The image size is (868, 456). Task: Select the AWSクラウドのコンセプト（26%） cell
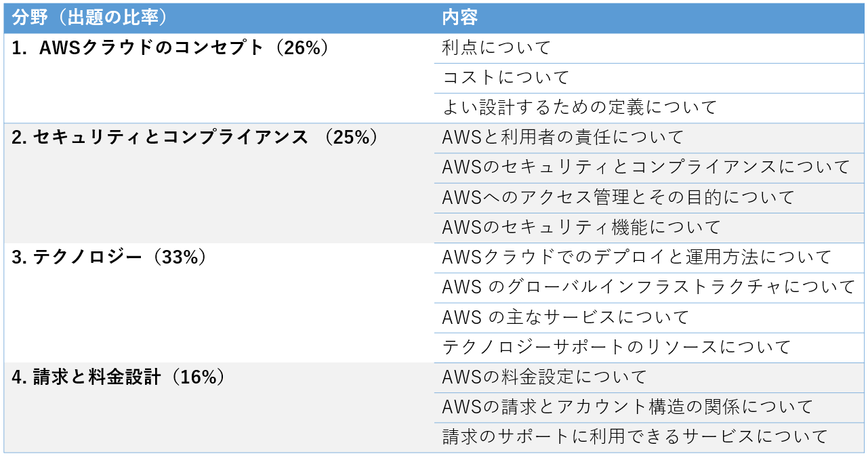pyautogui.click(x=219, y=78)
